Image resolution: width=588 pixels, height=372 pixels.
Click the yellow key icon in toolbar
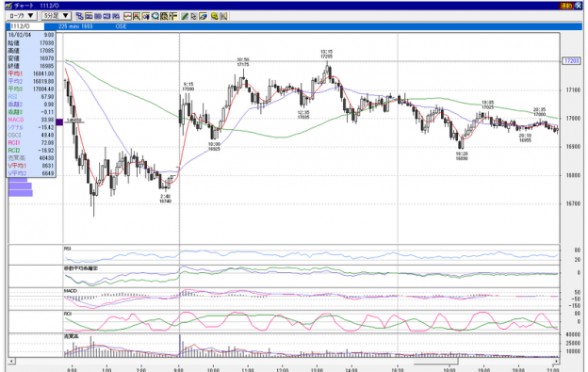215,16
